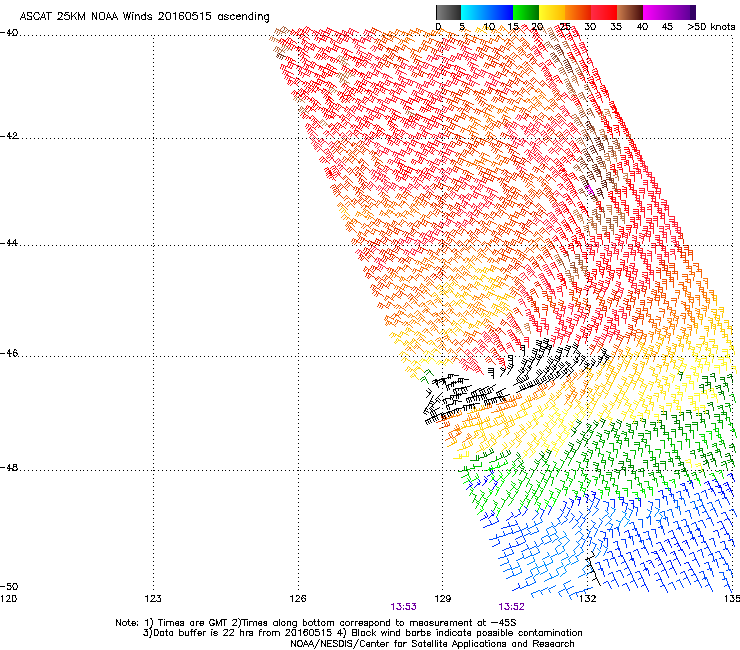Pick the brown 35-40 knot legend segment
The height and width of the screenshot is (650, 740).
pos(630,12)
